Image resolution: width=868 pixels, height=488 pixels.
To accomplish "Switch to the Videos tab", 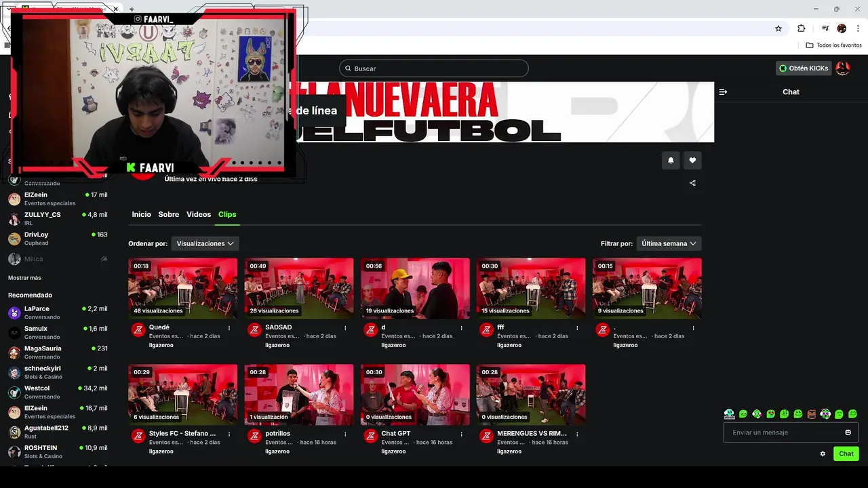I will tap(199, 214).
